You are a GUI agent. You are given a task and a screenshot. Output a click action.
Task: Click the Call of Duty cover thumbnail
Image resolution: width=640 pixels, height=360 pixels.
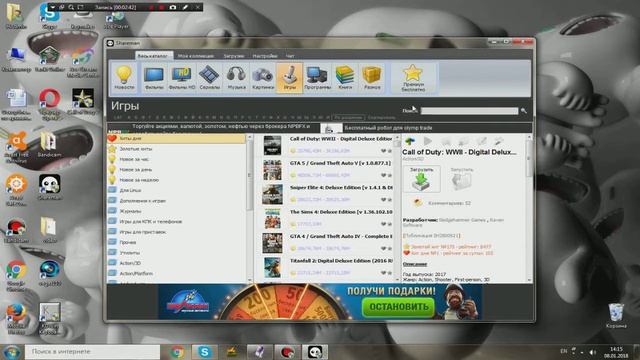[272, 146]
